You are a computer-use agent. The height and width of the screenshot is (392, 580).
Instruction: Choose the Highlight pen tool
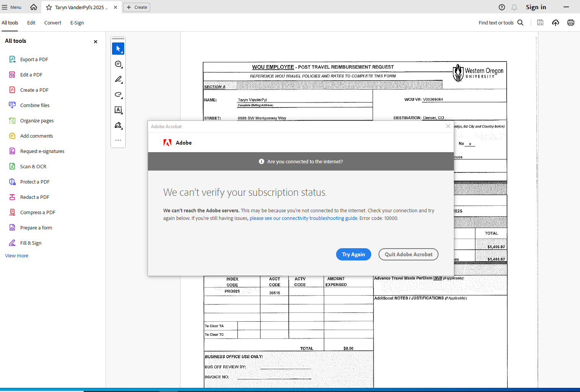pyautogui.click(x=118, y=79)
